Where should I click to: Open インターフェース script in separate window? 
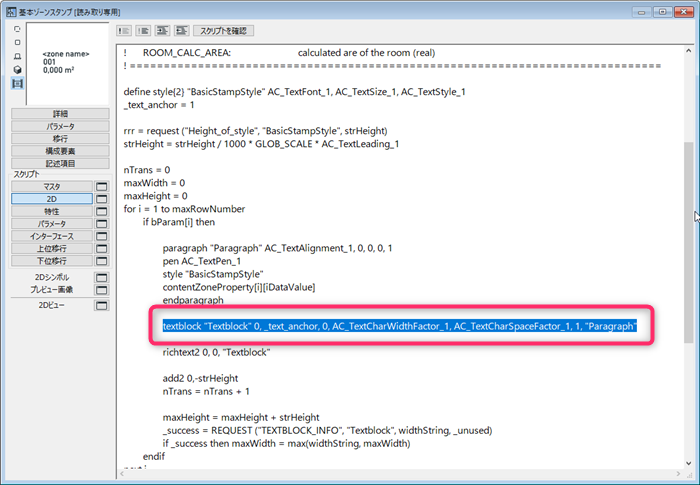pyautogui.click(x=102, y=236)
